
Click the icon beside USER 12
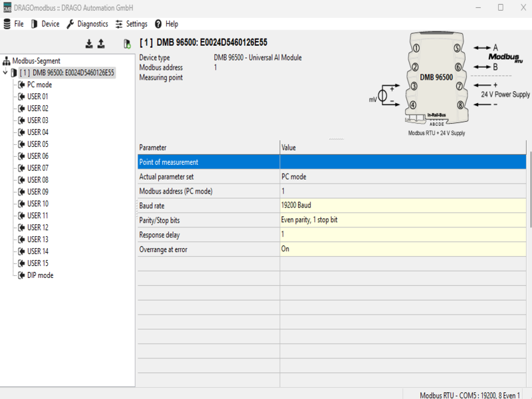tap(21, 227)
